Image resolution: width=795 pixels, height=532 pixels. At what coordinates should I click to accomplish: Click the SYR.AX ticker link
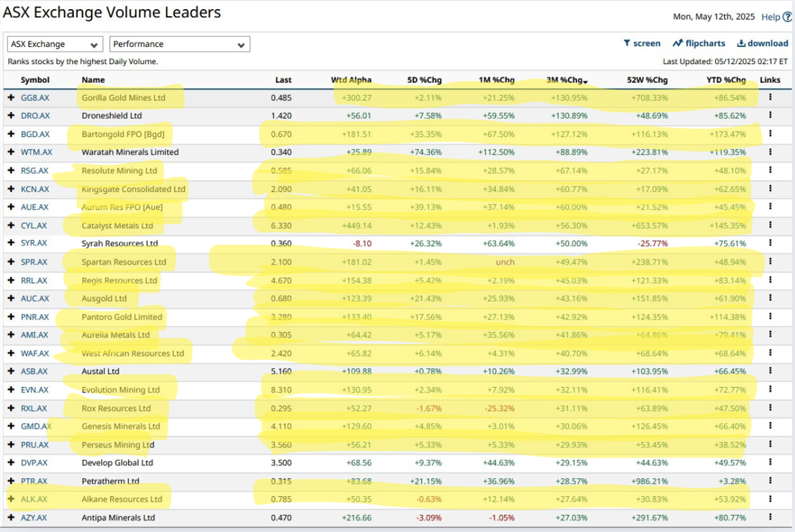point(34,243)
